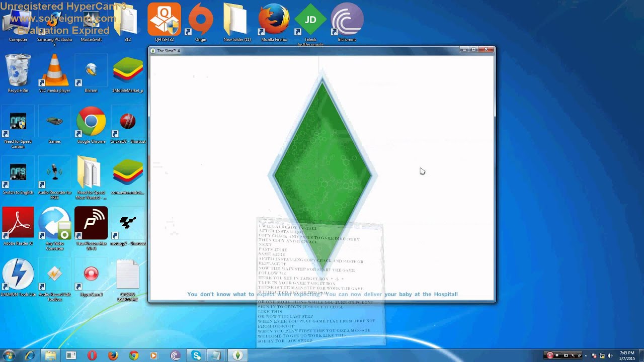Open the Windows Start menu
This screenshot has width=644, height=362.
click(x=9, y=355)
